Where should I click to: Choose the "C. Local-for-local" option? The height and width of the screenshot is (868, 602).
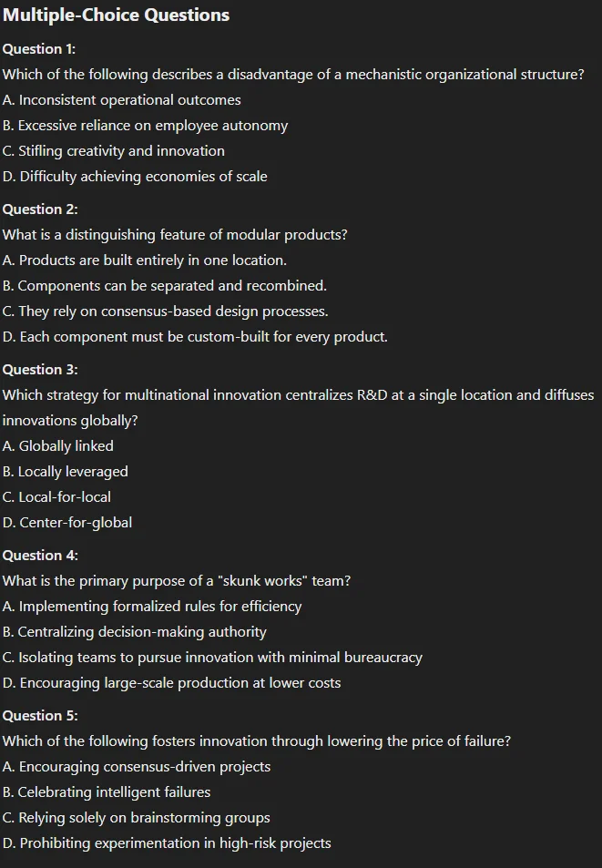point(56,497)
